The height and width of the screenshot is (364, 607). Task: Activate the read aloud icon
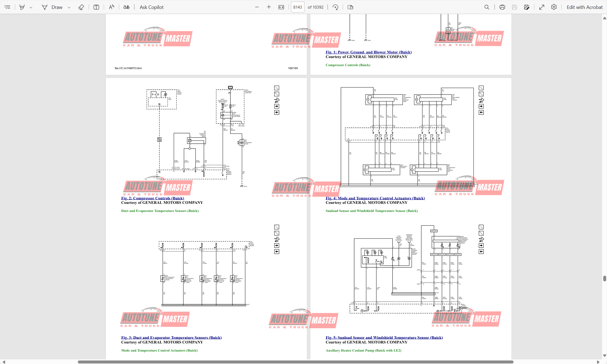pyautogui.click(x=111, y=7)
